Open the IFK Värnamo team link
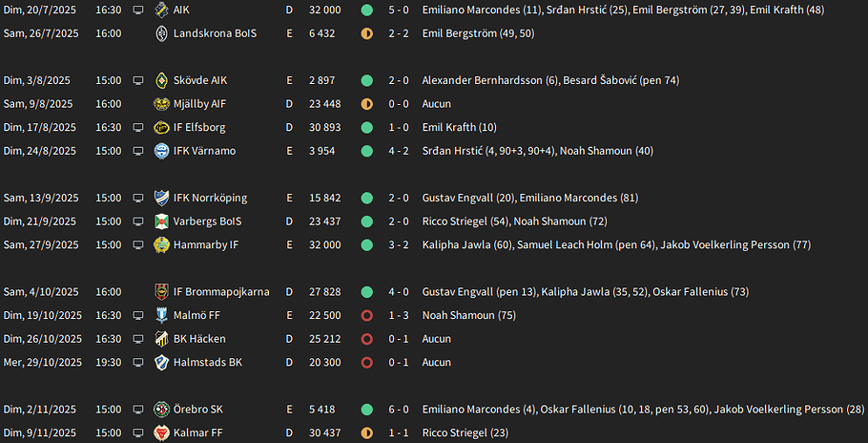 [204, 151]
